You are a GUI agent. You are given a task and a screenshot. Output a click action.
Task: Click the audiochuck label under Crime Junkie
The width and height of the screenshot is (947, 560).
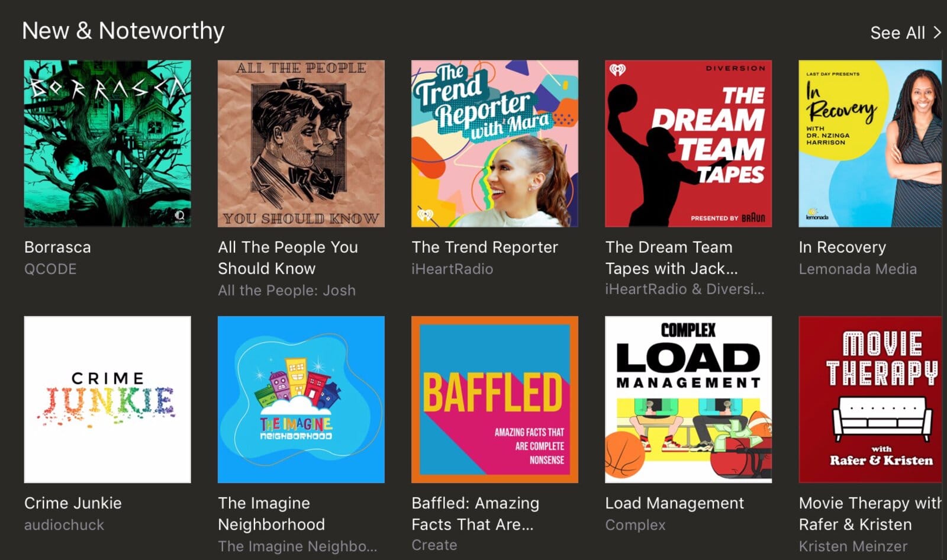pos(64,525)
